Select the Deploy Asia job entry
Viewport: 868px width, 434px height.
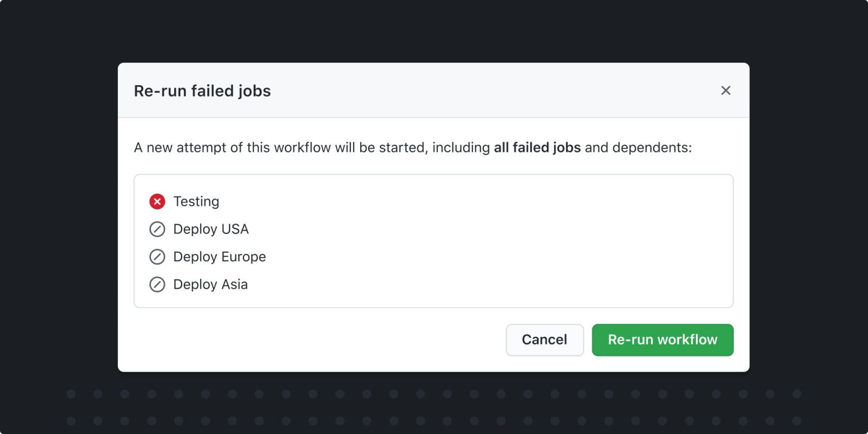point(210,284)
